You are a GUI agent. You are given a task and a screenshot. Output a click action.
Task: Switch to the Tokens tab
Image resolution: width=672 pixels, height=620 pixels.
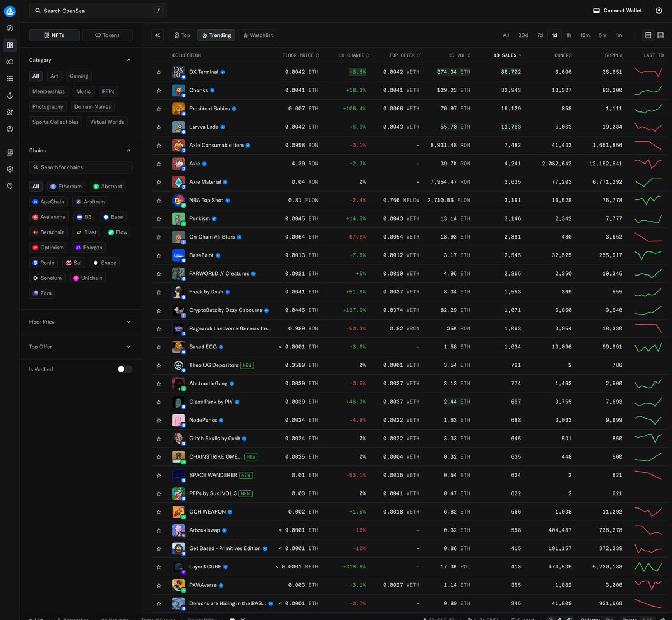[x=108, y=35]
